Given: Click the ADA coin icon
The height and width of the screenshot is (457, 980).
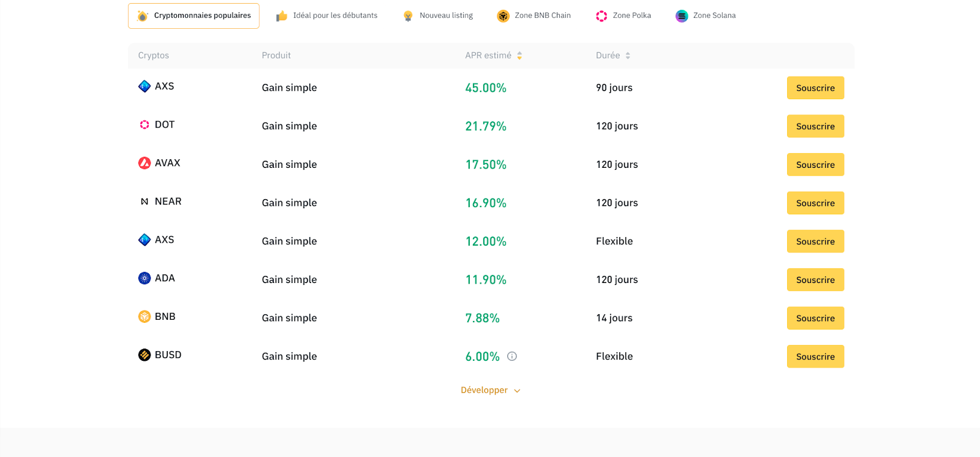Looking at the screenshot, I should (145, 278).
